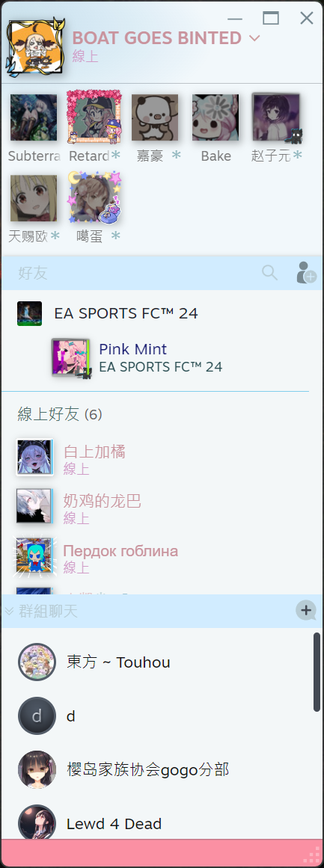Open 樱岛家族协会gogo分部 group chat
Viewport: 324px width, 868px height.
162,769
